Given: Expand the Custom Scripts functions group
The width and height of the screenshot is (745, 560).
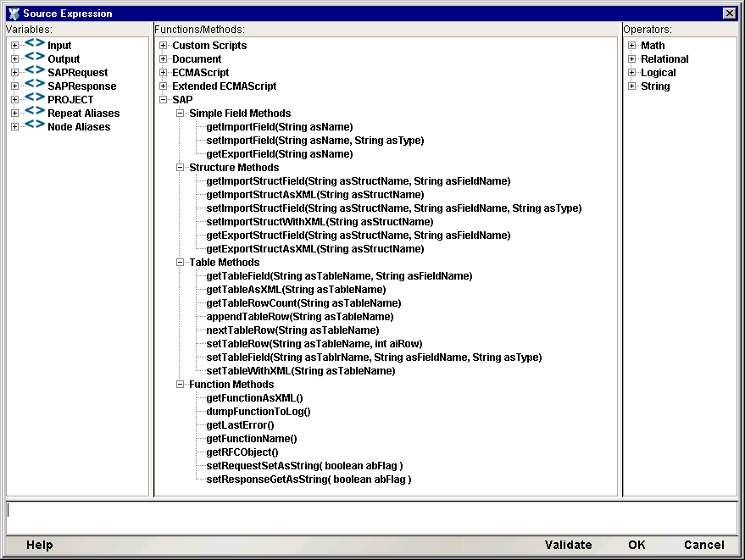Looking at the screenshot, I should [163, 45].
